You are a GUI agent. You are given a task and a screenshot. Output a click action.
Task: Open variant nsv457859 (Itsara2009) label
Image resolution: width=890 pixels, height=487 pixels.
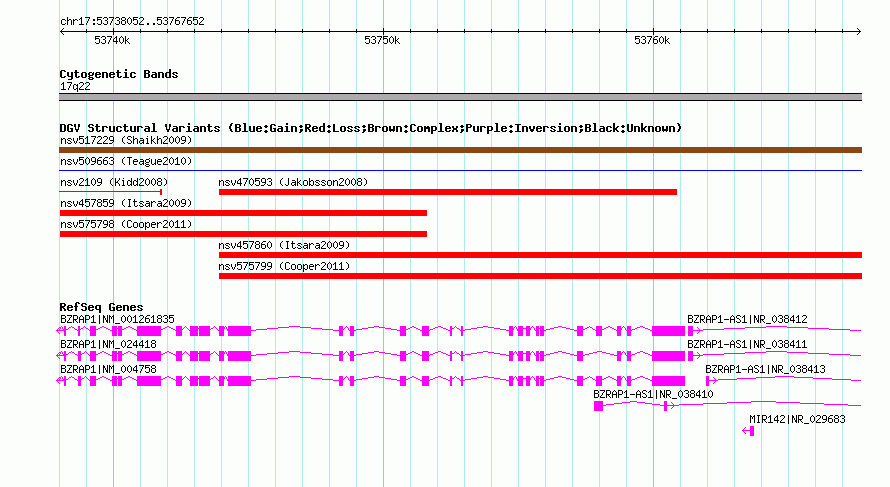126,203
